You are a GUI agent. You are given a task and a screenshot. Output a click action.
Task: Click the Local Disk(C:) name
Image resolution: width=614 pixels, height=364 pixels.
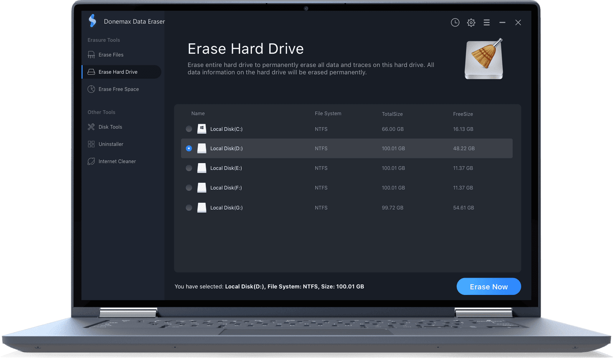tap(226, 129)
